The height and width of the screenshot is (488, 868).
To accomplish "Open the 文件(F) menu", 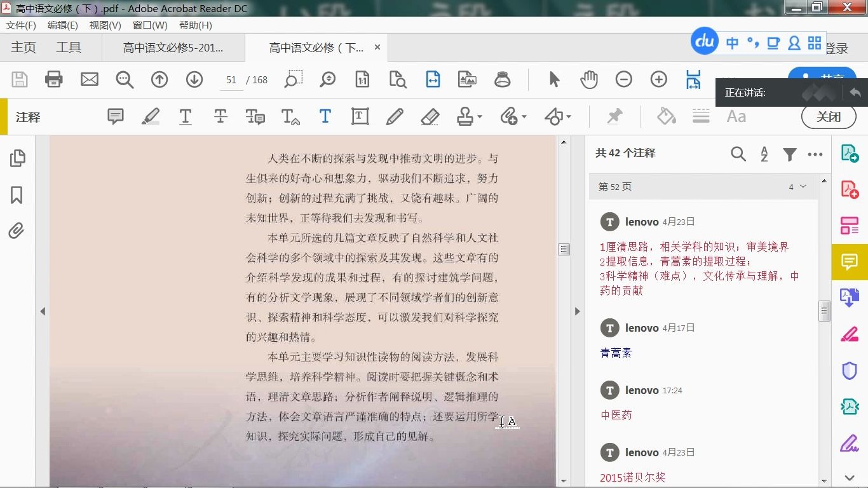I will (x=21, y=25).
